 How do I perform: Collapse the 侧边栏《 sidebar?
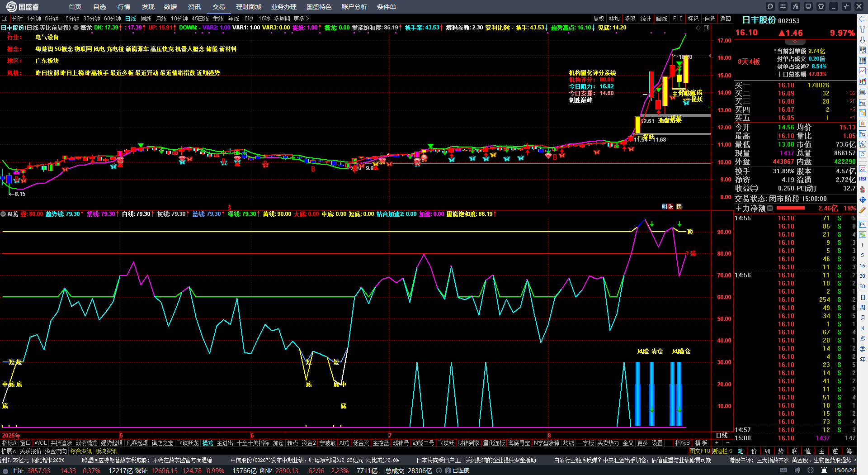[722, 451]
